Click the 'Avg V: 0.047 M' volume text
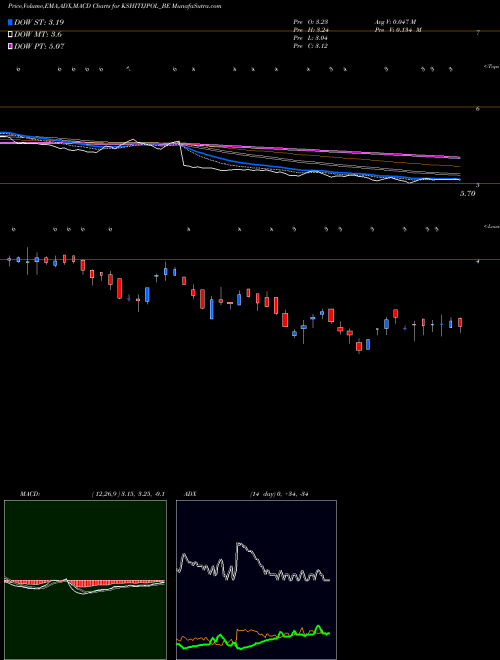The width and height of the screenshot is (500, 660). point(395,22)
